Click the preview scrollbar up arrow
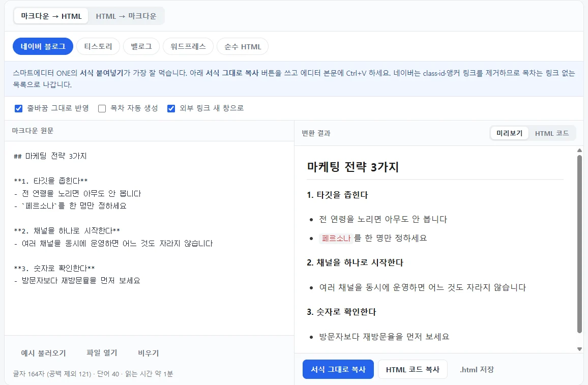 coord(579,151)
